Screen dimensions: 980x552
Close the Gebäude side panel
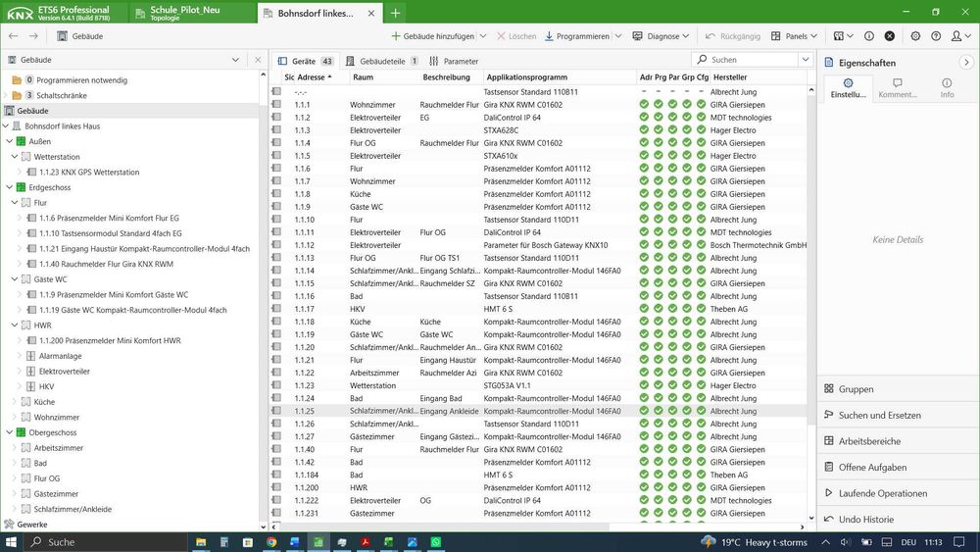pyautogui.click(x=258, y=60)
